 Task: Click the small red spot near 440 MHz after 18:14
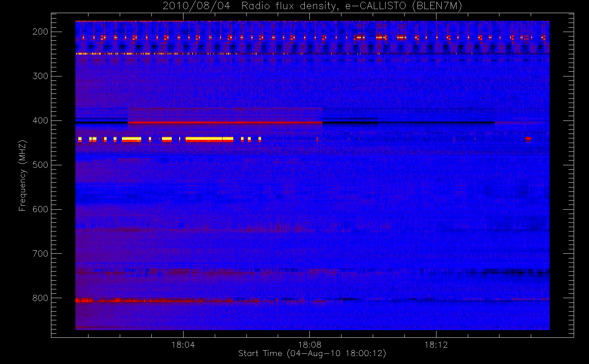528,138
